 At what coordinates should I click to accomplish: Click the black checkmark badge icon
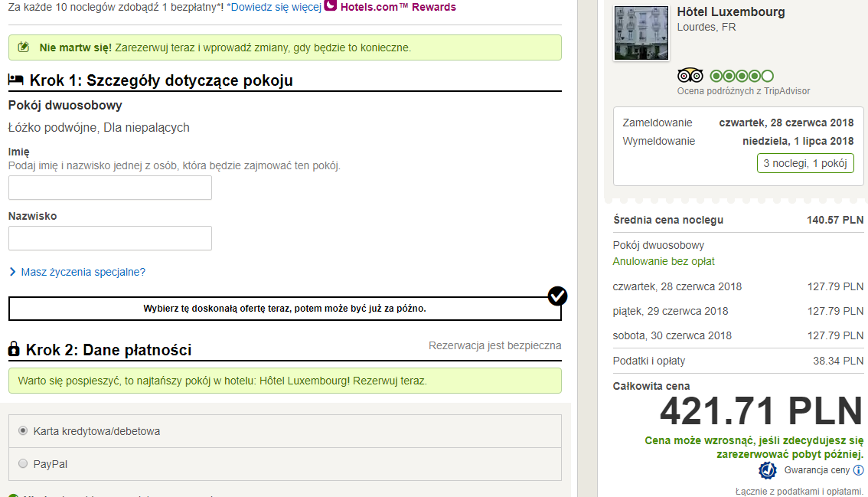(x=557, y=296)
